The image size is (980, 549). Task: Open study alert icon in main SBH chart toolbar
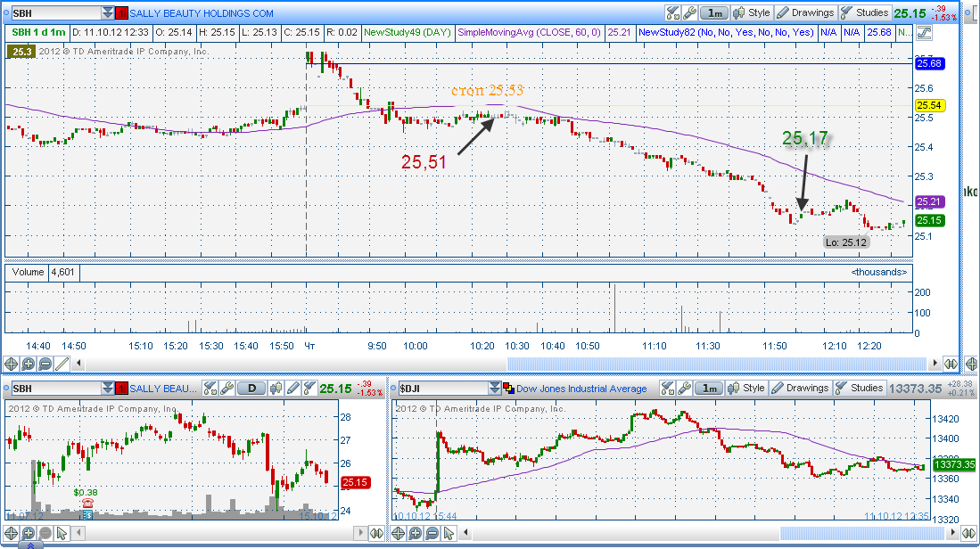[x=672, y=12]
